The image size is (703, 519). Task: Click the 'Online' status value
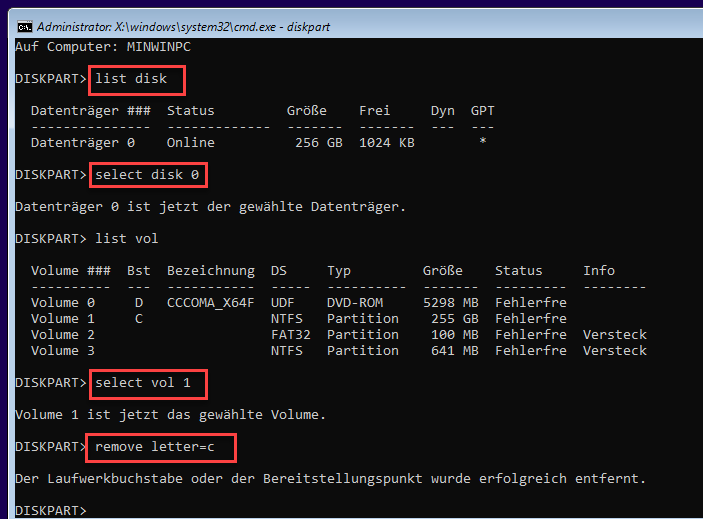pyautogui.click(x=191, y=143)
